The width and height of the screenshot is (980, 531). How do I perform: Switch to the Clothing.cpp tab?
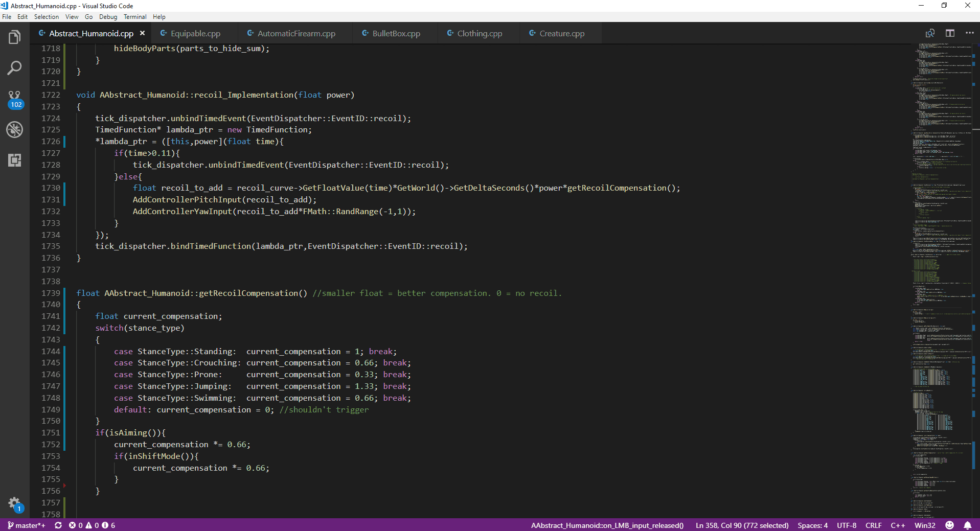click(x=480, y=33)
